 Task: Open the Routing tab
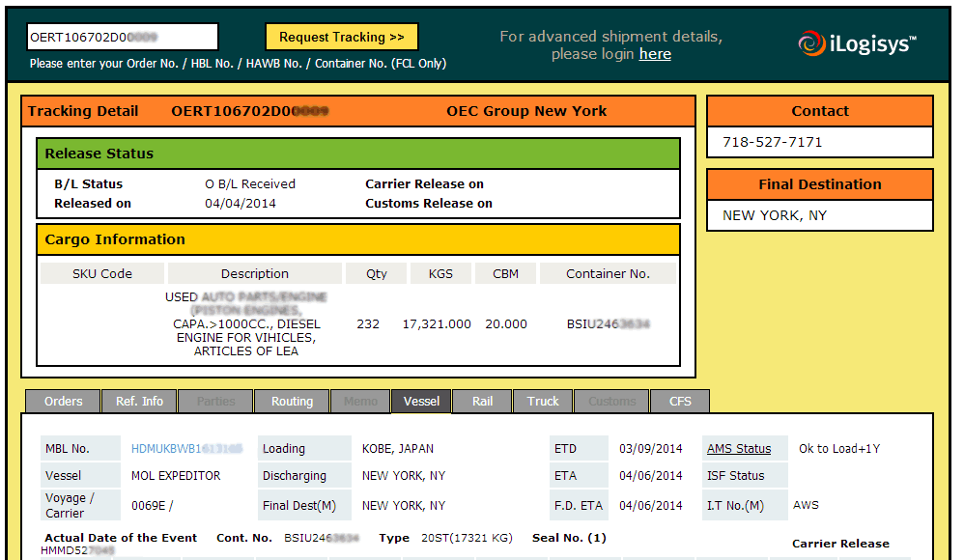coord(292,402)
